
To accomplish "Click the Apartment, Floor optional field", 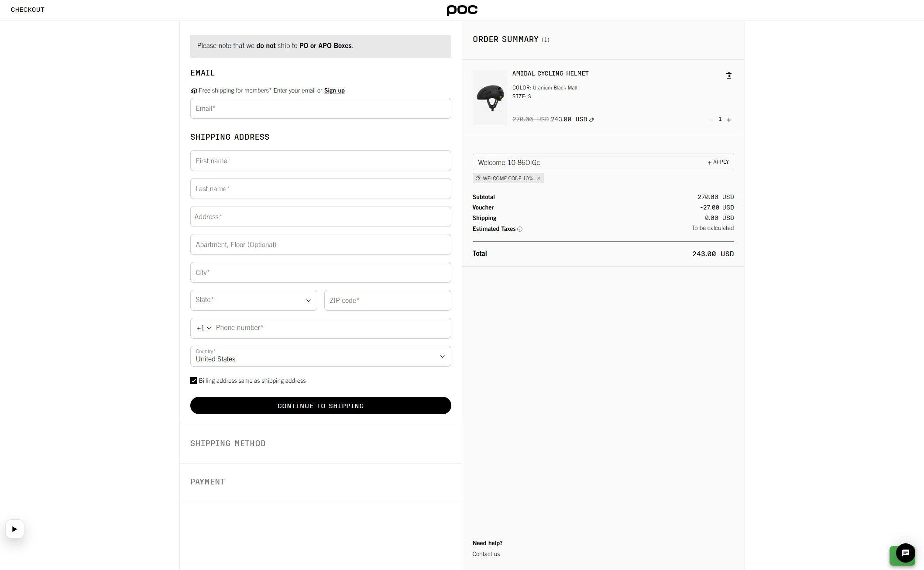I will tap(320, 244).
